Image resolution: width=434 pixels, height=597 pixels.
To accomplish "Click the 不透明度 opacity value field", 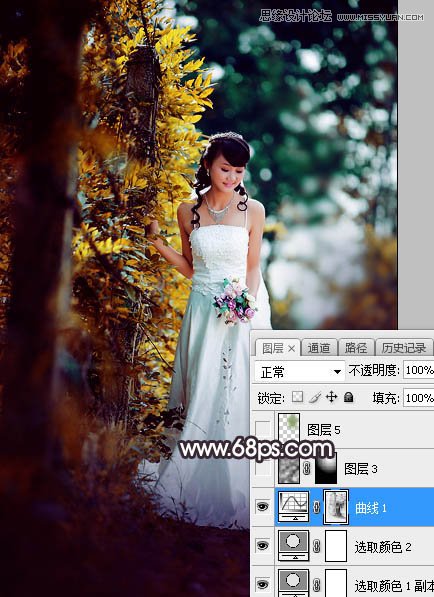I will [418, 370].
